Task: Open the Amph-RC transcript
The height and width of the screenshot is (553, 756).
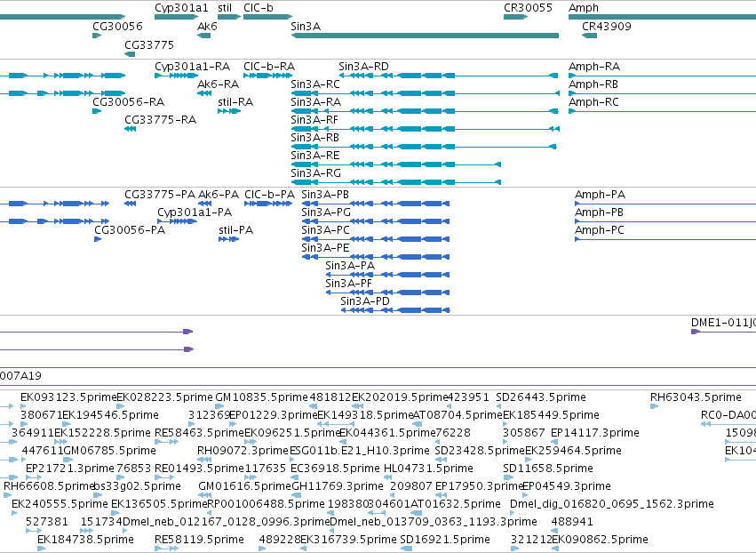Action: [662, 111]
